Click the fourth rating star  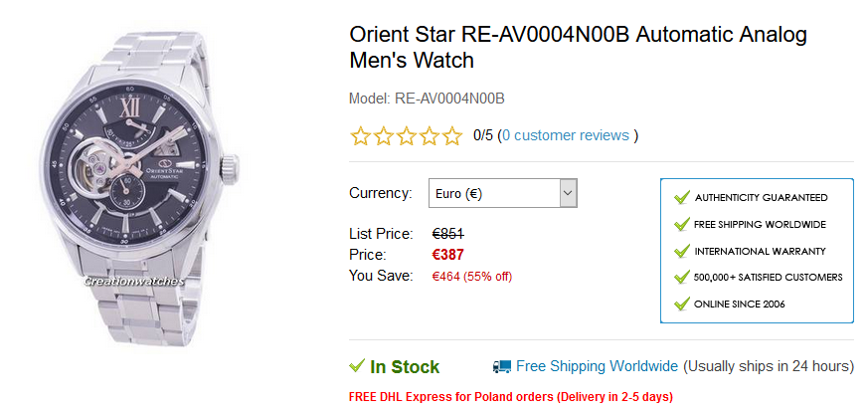pyautogui.click(x=430, y=136)
